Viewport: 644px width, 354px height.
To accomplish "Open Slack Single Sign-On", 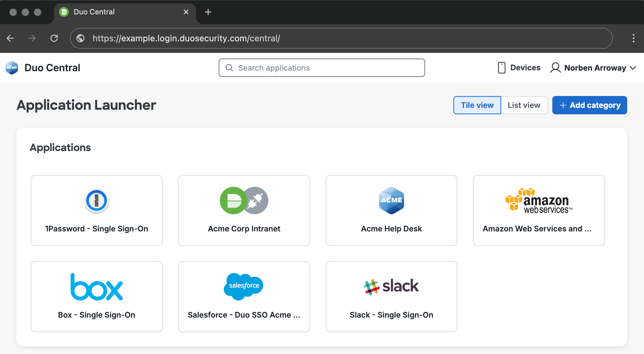I will tap(391, 297).
